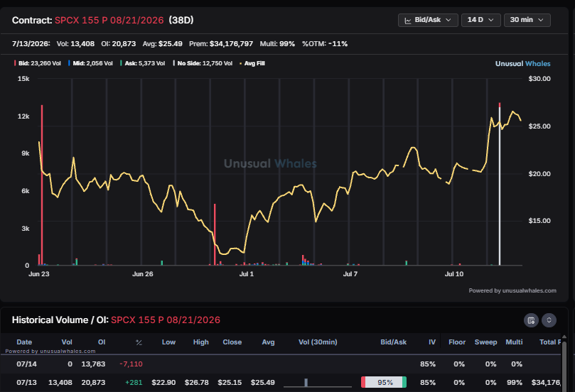Click the OI: 20,873 summary stat
The height and width of the screenshot is (392, 575).
(119, 44)
